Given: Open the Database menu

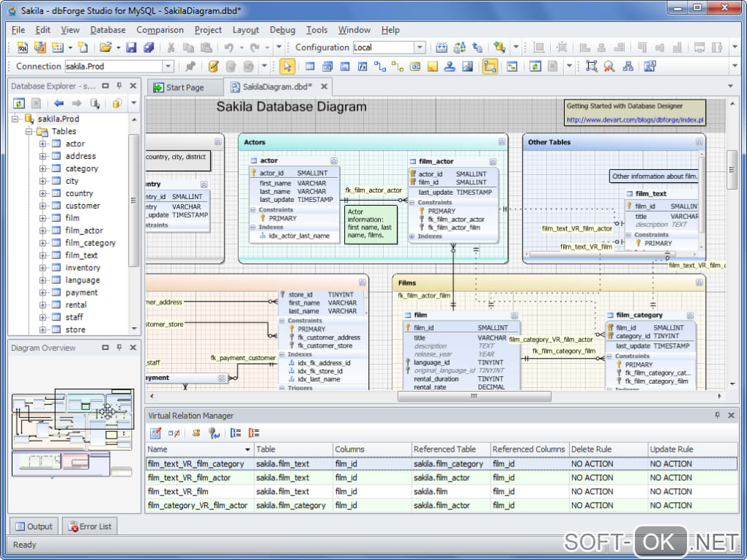Looking at the screenshot, I should click(x=108, y=30).
